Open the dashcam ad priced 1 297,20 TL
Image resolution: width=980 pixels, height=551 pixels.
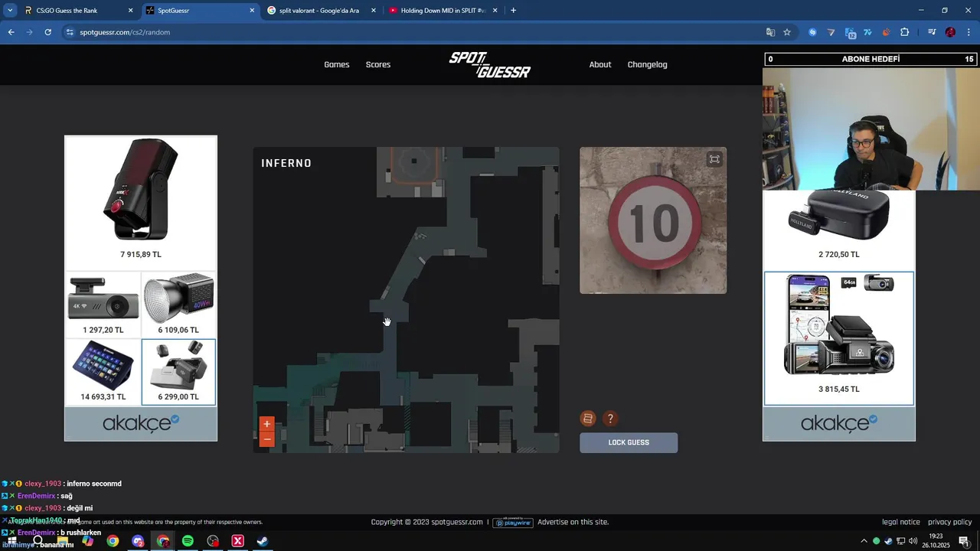pos(103,305)
